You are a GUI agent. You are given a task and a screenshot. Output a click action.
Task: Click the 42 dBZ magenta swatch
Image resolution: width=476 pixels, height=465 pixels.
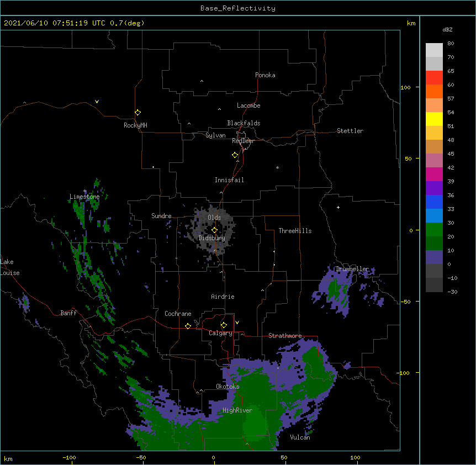tap(434, 174)
